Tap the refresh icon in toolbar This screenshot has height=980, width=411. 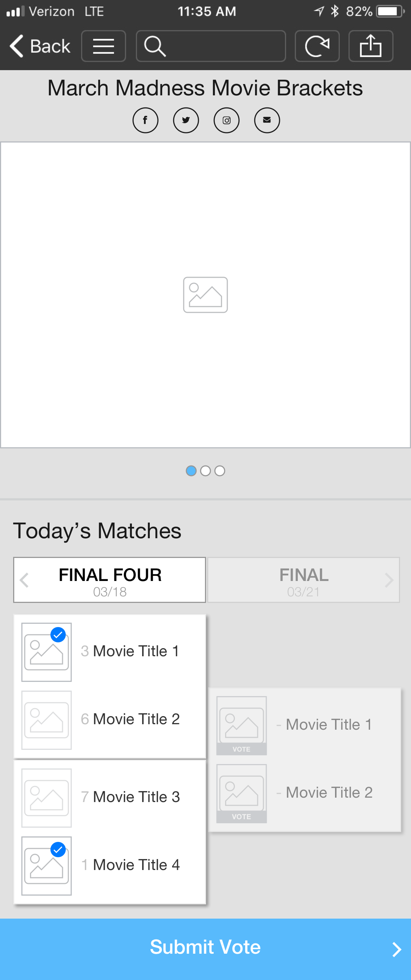(x=317, y=46)
